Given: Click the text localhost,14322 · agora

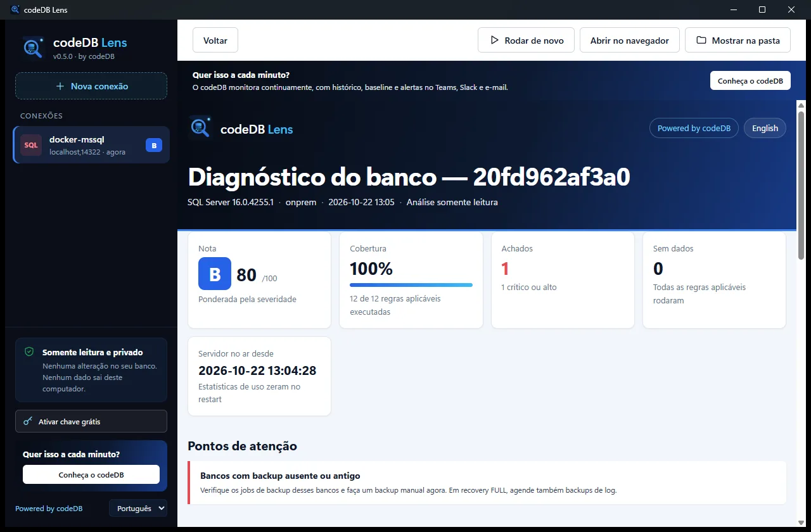Looking at the screenshot, I should (87, 152).
